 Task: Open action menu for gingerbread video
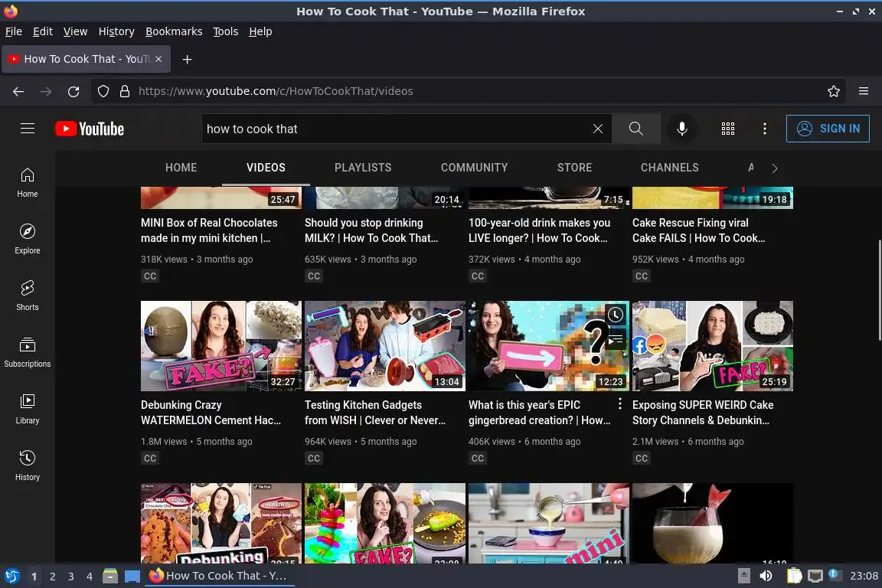tap(620, 403)
